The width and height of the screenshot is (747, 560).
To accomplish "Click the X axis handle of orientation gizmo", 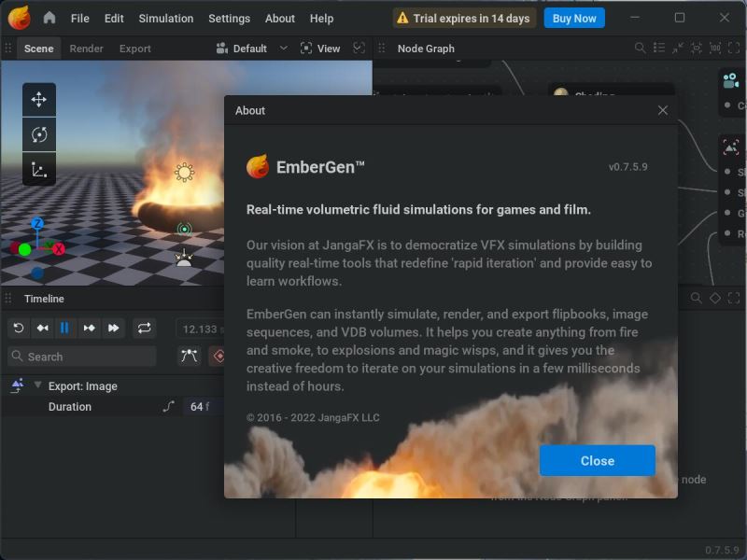I will pyautogui.click(x=58, y=248).
